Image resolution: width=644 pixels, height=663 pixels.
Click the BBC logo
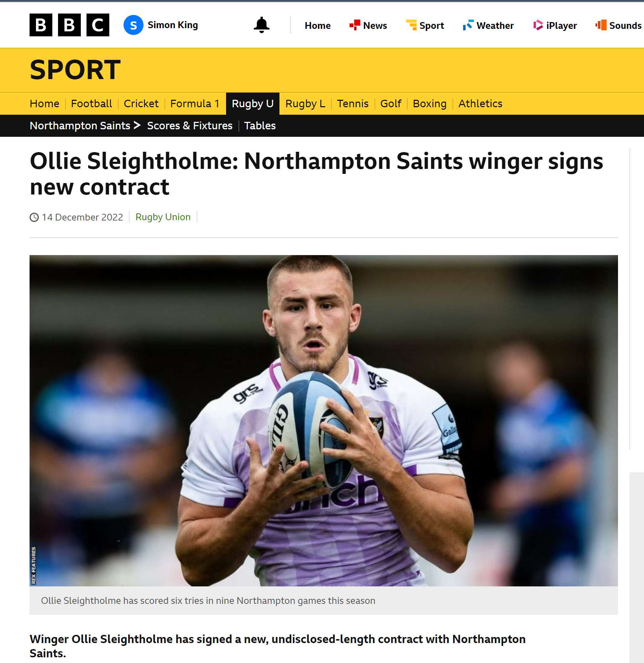coord(69,25)
